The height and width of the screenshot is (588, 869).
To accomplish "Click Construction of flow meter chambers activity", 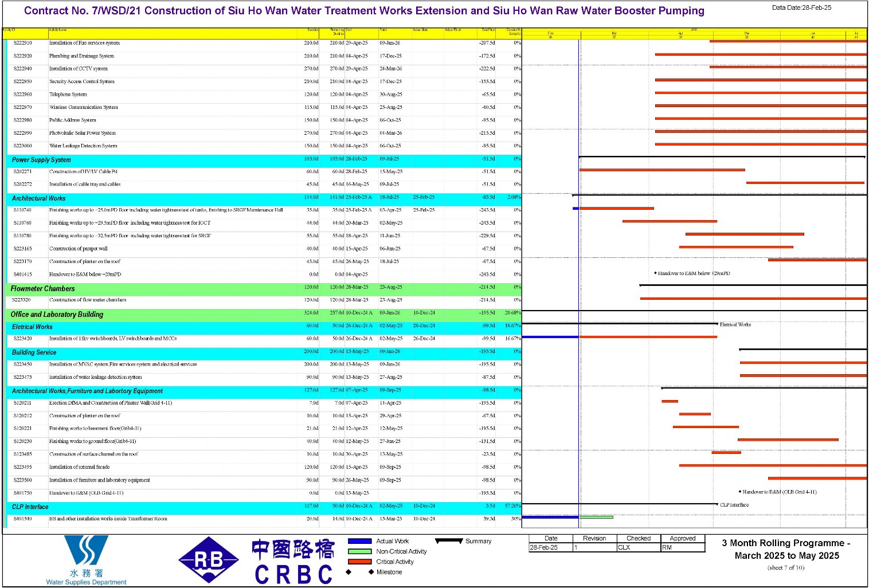I will tap(88, 300).
